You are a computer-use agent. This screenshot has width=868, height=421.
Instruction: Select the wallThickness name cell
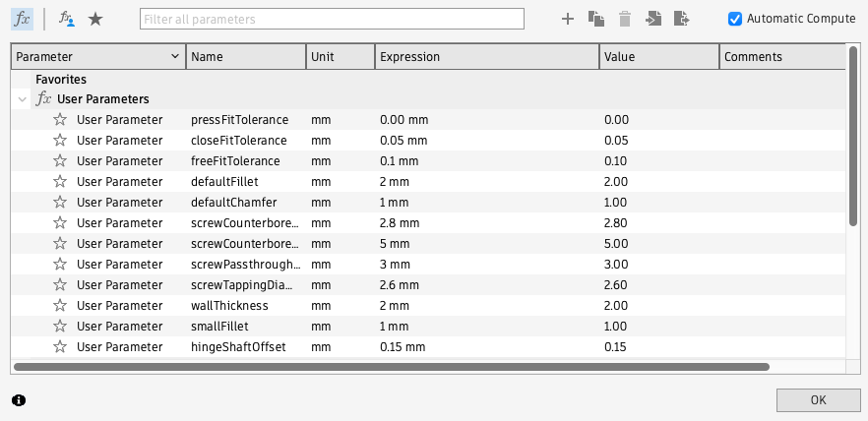pyautogui.click(x=246, y=305)
